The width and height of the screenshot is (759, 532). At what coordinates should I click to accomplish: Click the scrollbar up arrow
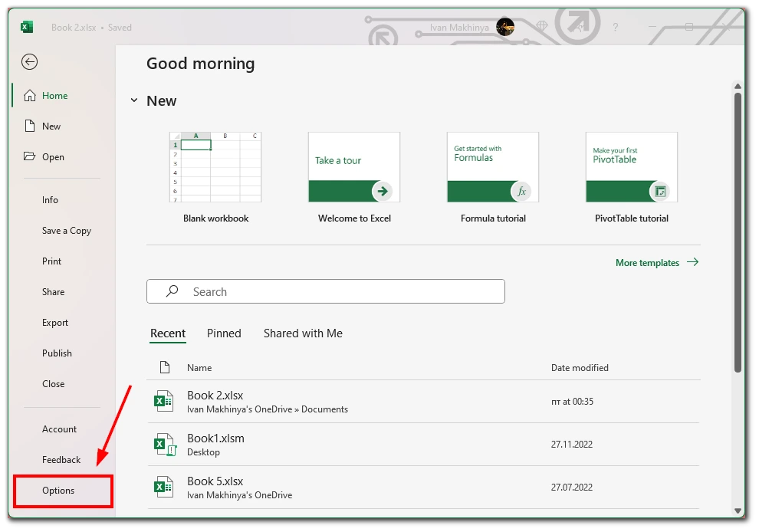738,86
